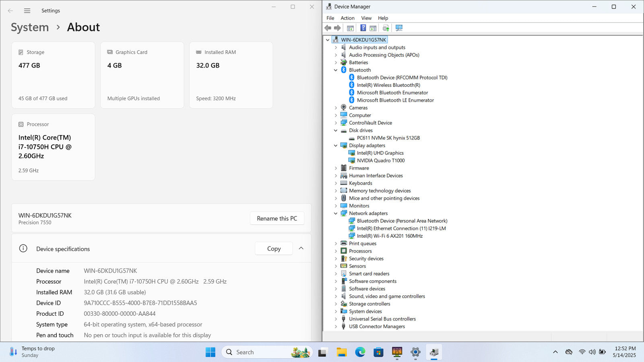Screen dimensions: 644x362
Task: Open Microsoft Edge from taskbar
Action: point(360,352)
